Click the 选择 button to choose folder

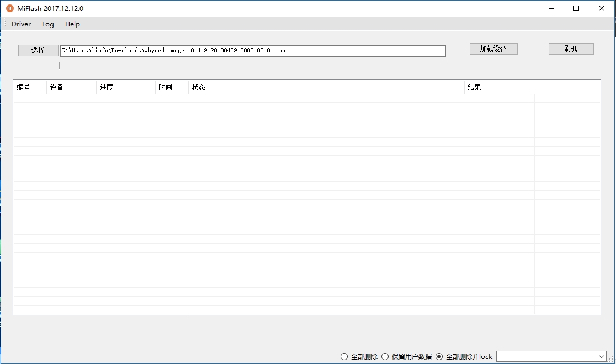click(38, 50)
